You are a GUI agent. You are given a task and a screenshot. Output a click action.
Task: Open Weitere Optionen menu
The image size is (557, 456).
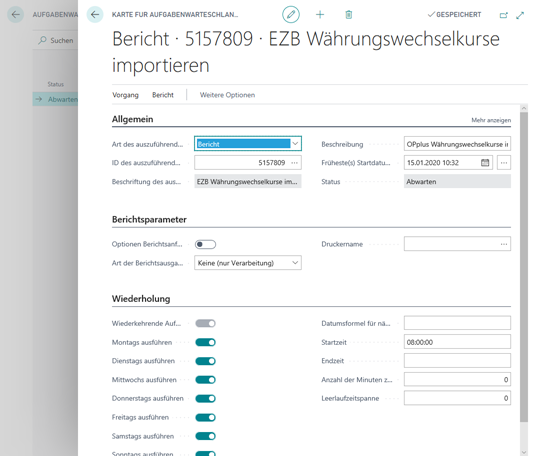[227, 95]
